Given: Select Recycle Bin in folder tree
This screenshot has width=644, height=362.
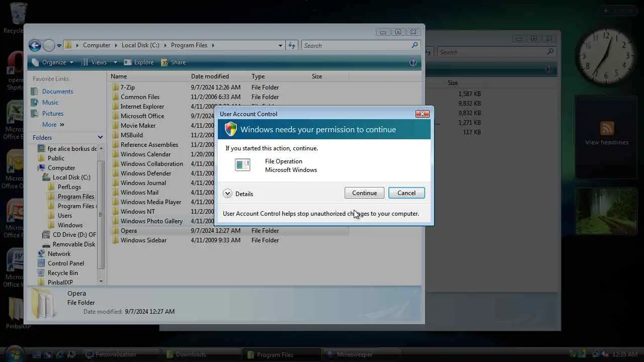Looking at the screenshot, I should point(62,273).
